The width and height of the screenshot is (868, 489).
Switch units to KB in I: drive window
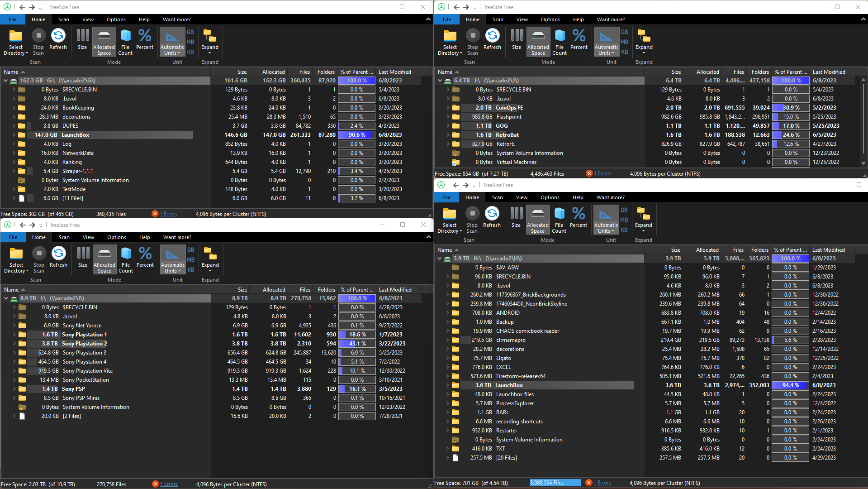point(191,269)
